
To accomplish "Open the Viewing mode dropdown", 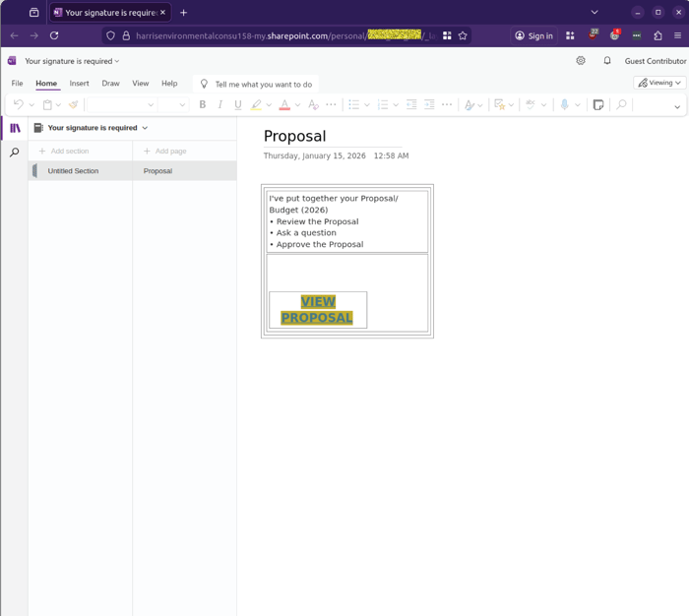I will (659, 83).
